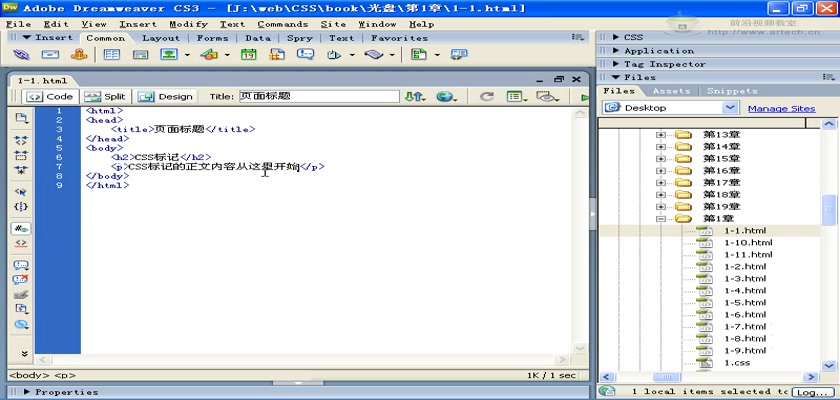Open the Commands menu
This screenshot has width=840, height=400.
282,24
